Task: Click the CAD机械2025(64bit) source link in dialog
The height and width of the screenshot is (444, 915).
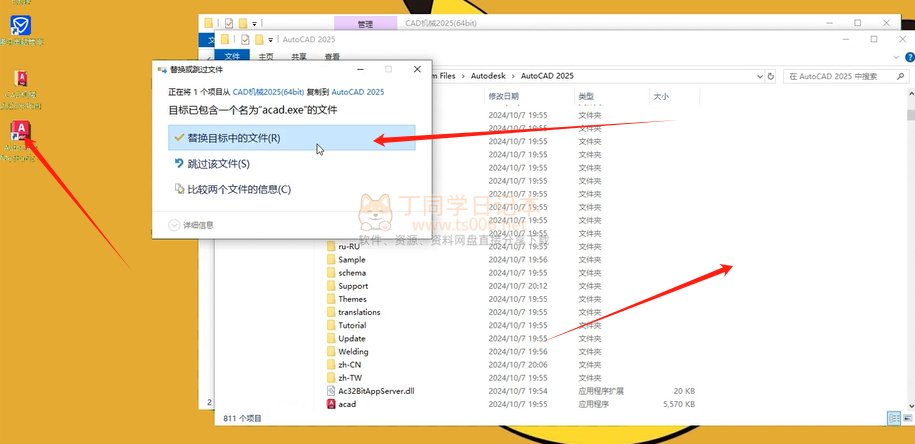Action: pyautogui.click(x=268, y=92)
